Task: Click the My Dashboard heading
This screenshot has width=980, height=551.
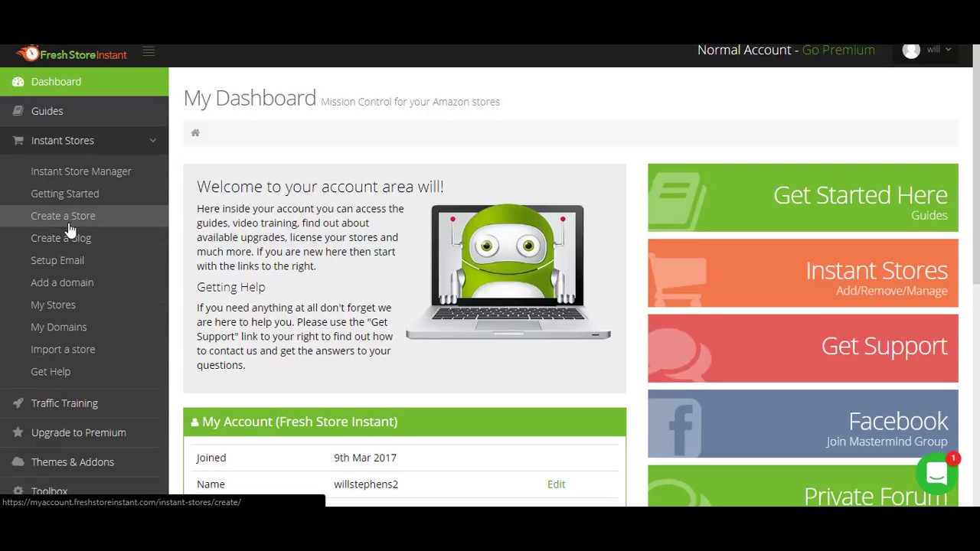Action: pyautogui.click(x=250, y=98)
